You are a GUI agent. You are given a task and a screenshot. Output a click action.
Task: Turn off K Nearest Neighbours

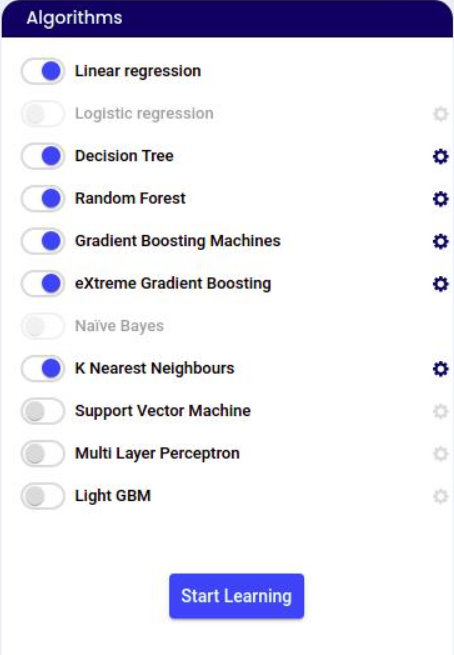(x=43, y=368)
